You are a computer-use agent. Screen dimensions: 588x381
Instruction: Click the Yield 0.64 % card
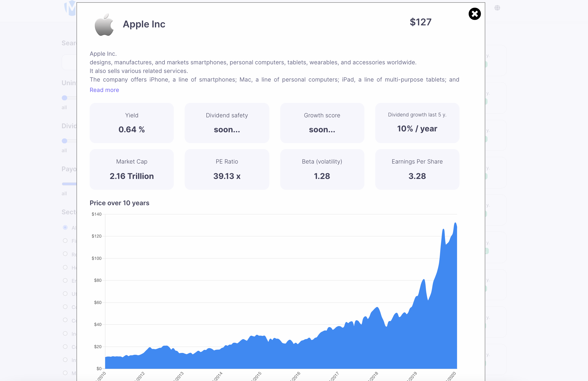coord(132,123)
